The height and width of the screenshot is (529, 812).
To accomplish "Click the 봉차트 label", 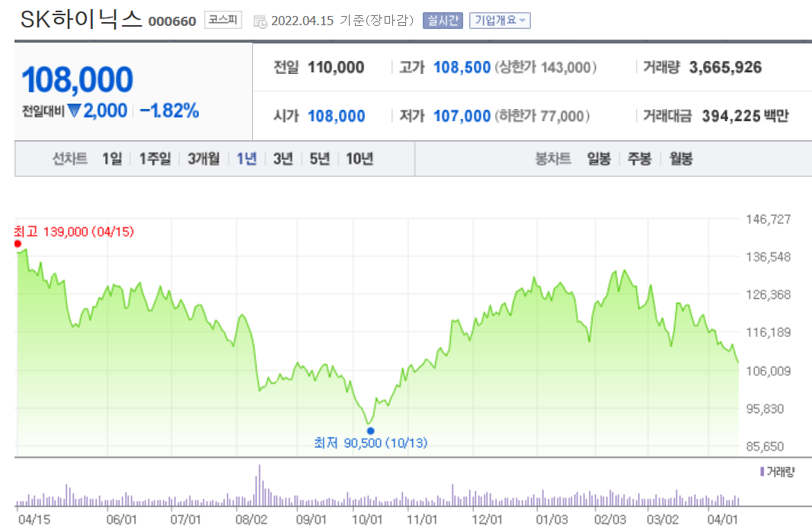I will pyautogui.click(x=553, y=159).
